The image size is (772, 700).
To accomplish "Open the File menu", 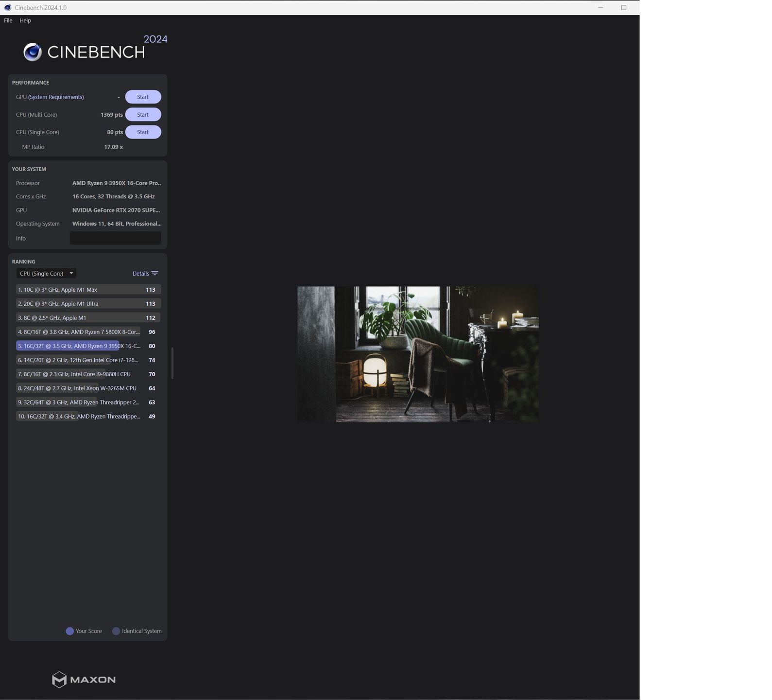I will (8, 20).
